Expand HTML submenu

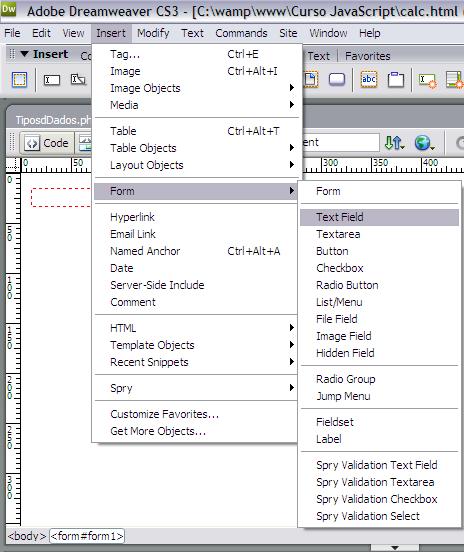[x=196, y=328]
